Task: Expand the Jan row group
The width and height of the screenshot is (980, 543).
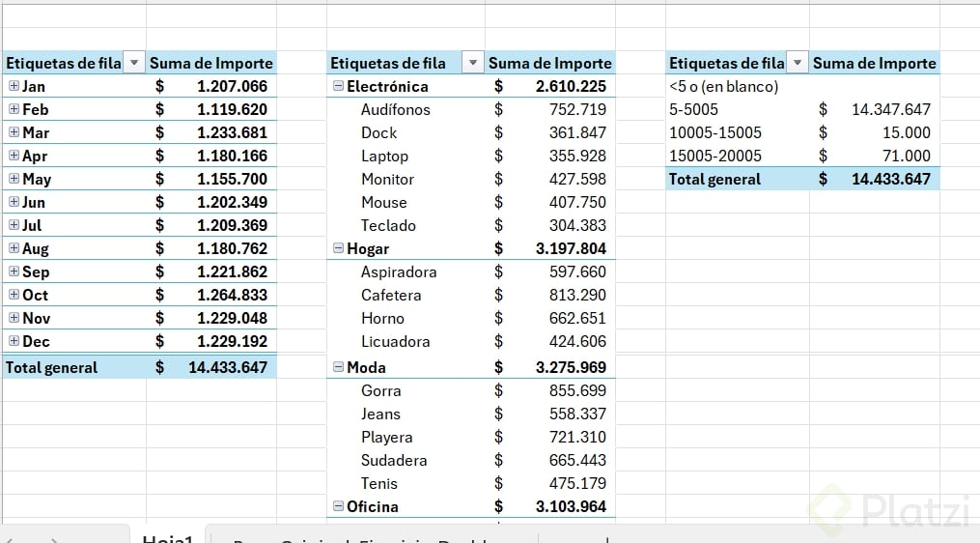Action: [14, 86]
